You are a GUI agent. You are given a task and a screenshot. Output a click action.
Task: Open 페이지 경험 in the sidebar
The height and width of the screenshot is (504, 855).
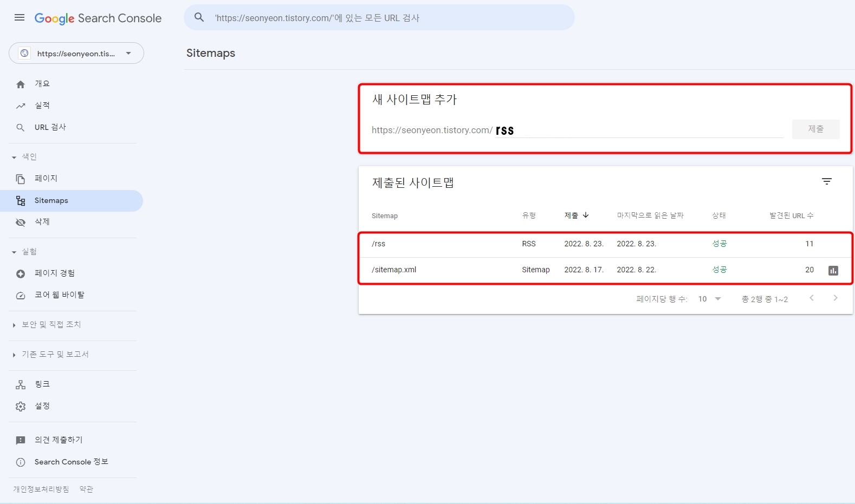pos(72,273)
